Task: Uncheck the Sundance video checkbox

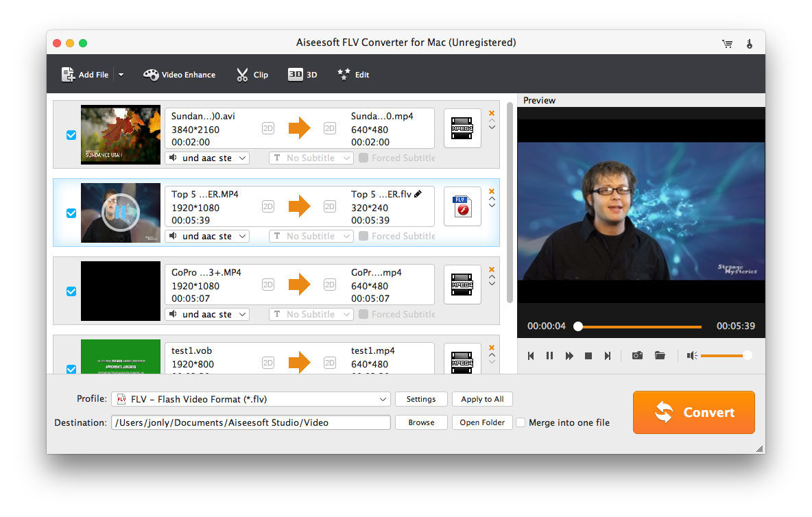Action: point(71,135)
